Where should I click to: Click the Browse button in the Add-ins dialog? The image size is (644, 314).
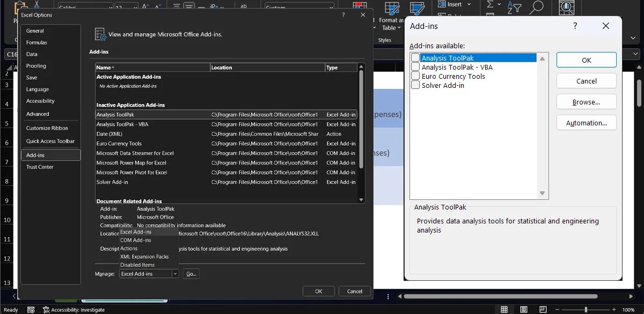586,102
